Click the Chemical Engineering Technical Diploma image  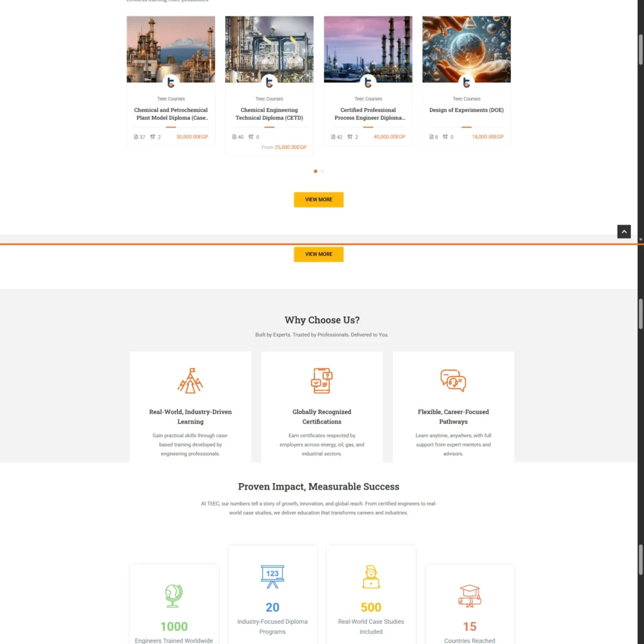[269, 48]
